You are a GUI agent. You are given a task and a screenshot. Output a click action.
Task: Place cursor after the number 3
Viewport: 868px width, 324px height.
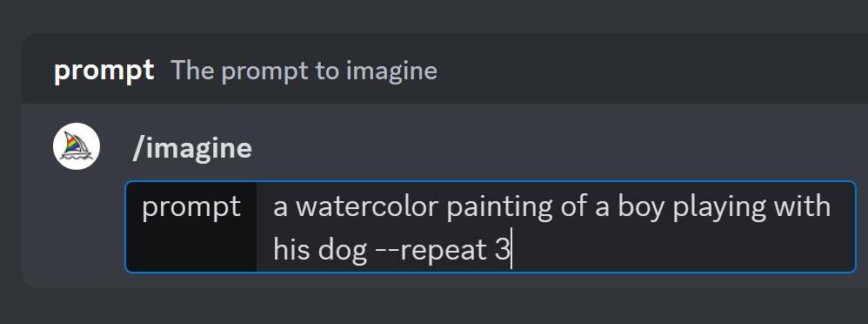[x=511, y=251]
